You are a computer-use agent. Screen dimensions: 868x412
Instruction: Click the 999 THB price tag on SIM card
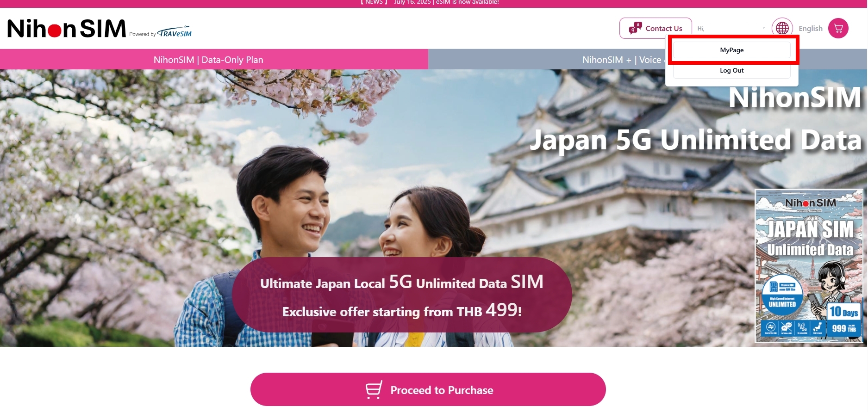pos(844,328)
